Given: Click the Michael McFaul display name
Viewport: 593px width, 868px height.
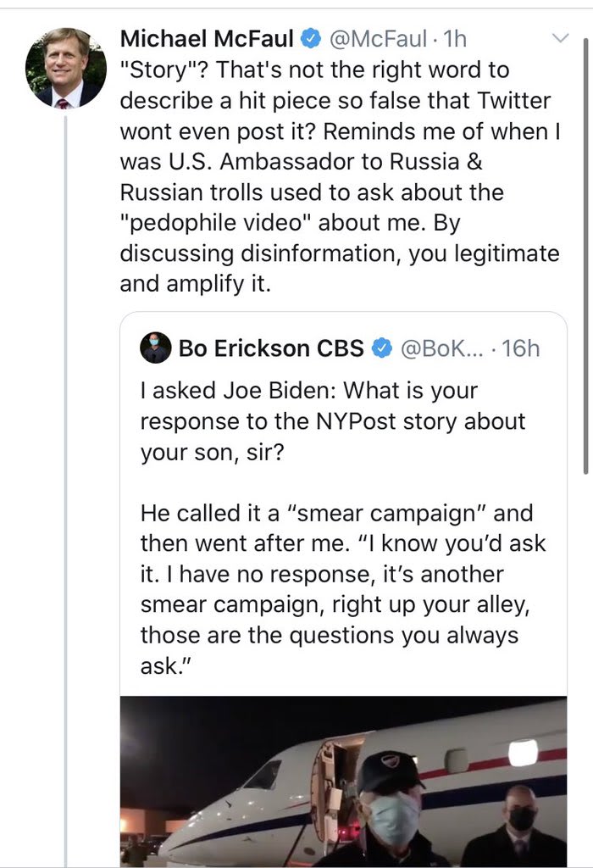Looking at the screenshot, I should pyautogui.click(x=207, y=38).
